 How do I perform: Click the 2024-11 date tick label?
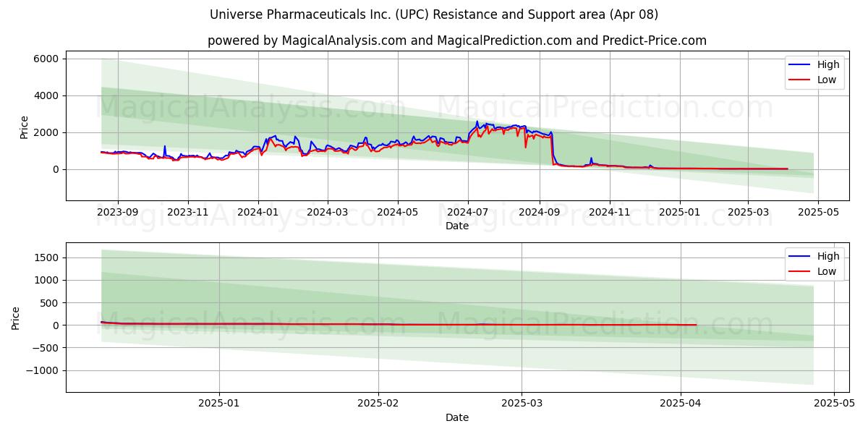[610, 213]
